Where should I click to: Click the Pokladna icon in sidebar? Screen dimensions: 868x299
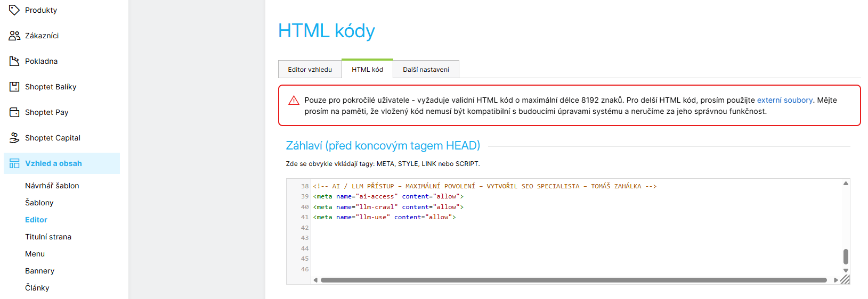point(14,61)
